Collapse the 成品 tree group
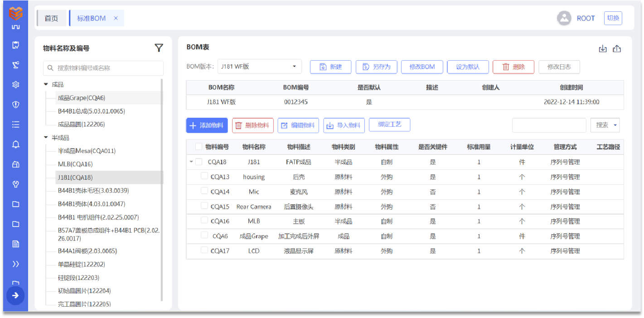The image size is (644, 318). 46,85
